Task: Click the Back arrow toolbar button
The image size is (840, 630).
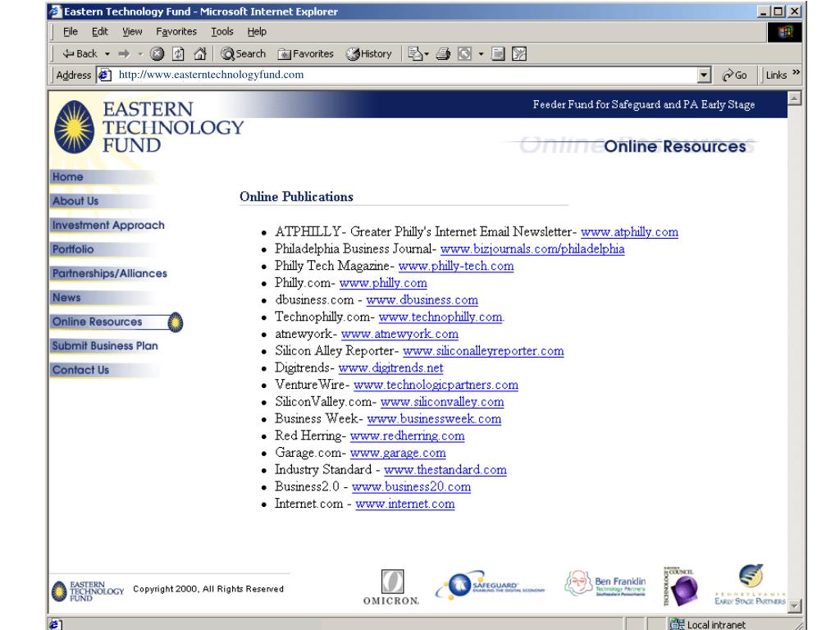Action: tap(80, 53)
